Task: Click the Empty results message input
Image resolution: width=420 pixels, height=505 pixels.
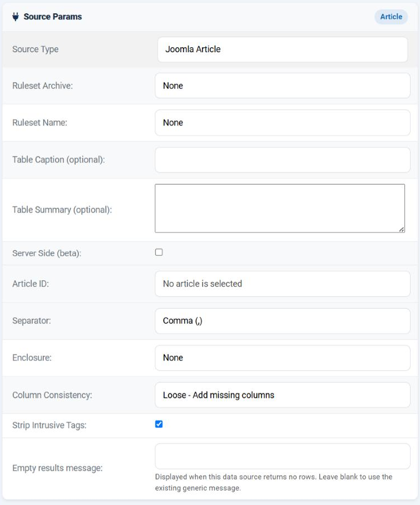Action: coord(282,456)
